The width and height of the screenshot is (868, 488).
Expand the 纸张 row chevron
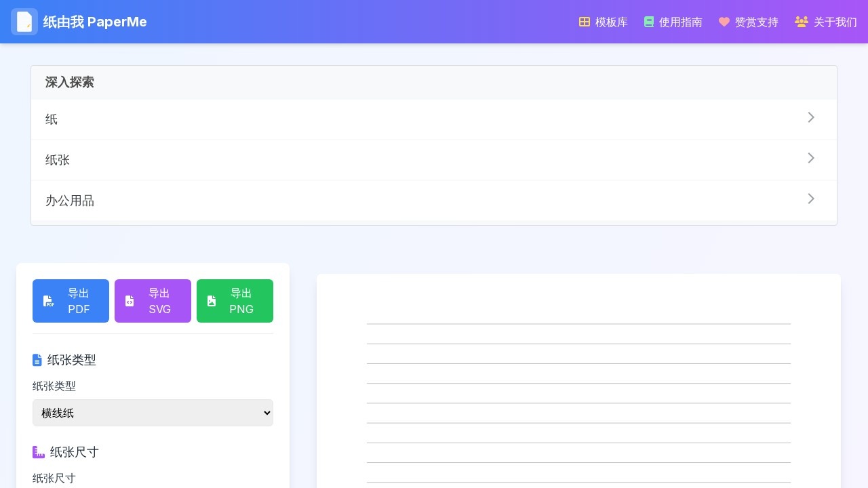(x=811, y=159)
